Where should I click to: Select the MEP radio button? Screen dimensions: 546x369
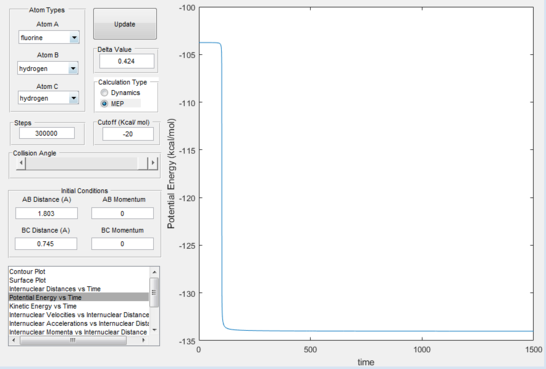tap(104, 103)
